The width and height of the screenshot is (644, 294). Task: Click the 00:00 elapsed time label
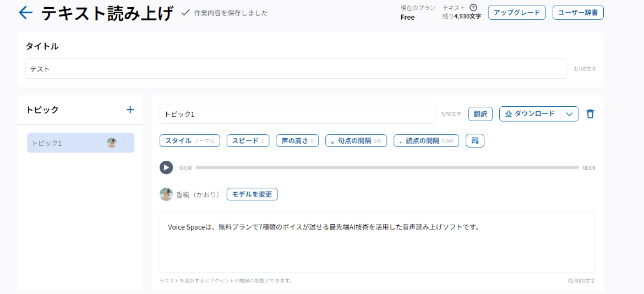click(185, 167)
